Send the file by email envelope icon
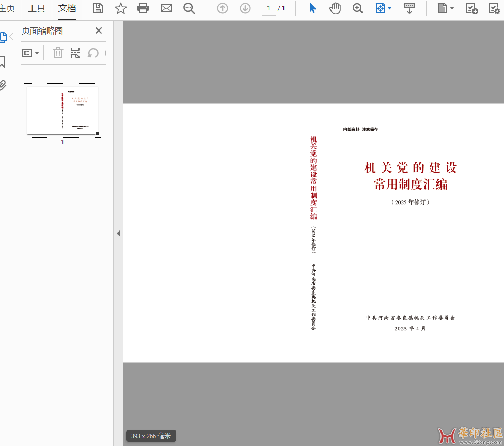The image size is (504, 446). (166, 8)
